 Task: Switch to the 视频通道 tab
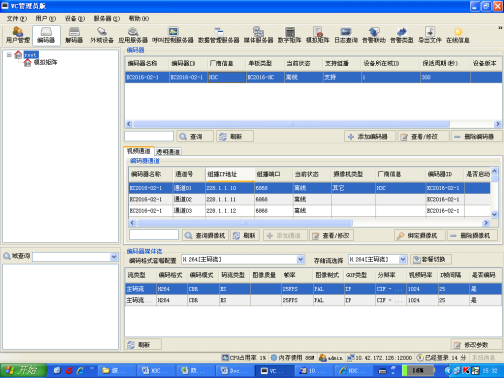click(x=139, y=151)
